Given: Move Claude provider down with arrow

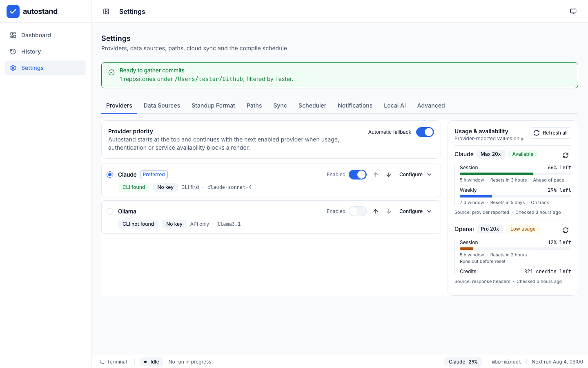Looking at the screenshot, I should coord(389,175).
